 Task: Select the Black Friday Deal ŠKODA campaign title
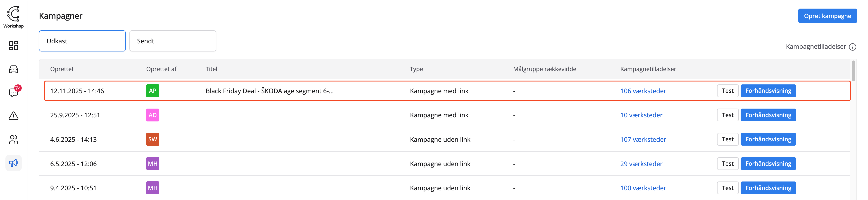click(x=269, y=91)
